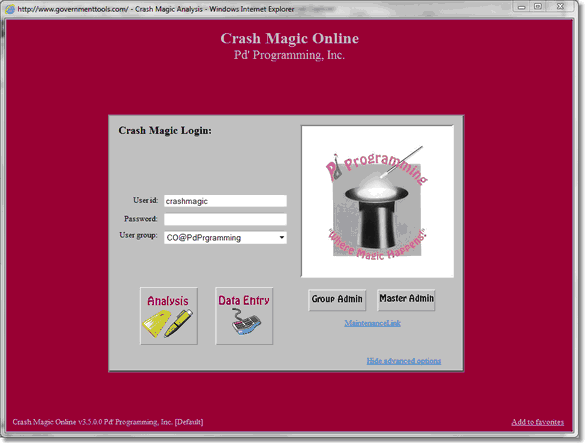Click the Crash Magic Login: title
Viewport: 586px width, 445px height.
click(x=165, y=131)
